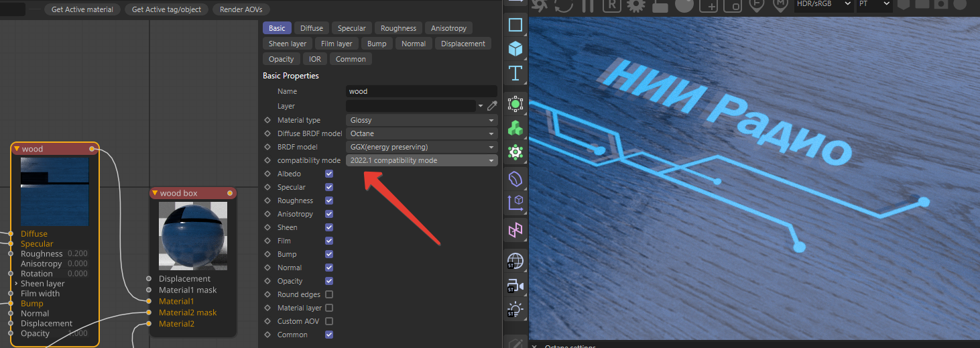Select the Rectangle spline tool icon

pyautogui.click(x=515, y=25)
